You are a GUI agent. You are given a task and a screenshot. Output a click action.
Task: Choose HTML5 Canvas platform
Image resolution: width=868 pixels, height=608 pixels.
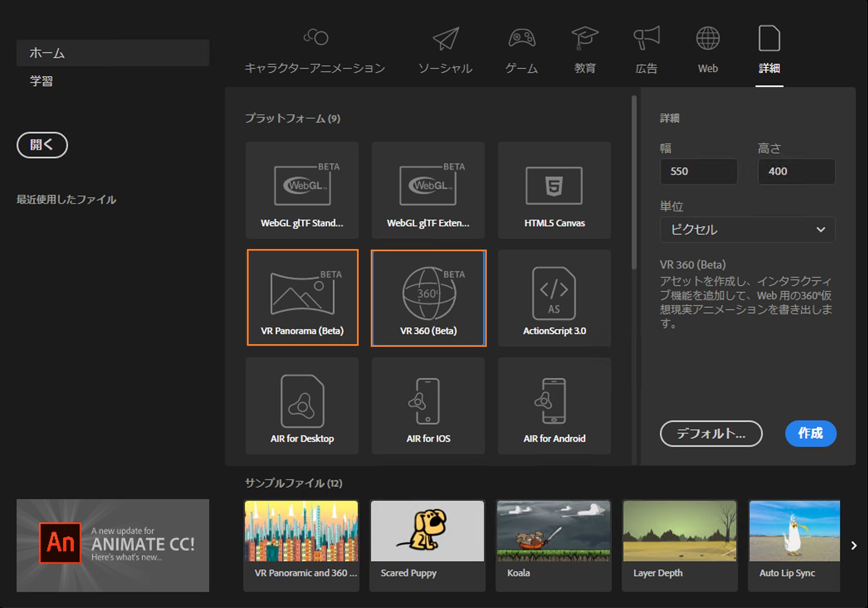pos(554,190)
